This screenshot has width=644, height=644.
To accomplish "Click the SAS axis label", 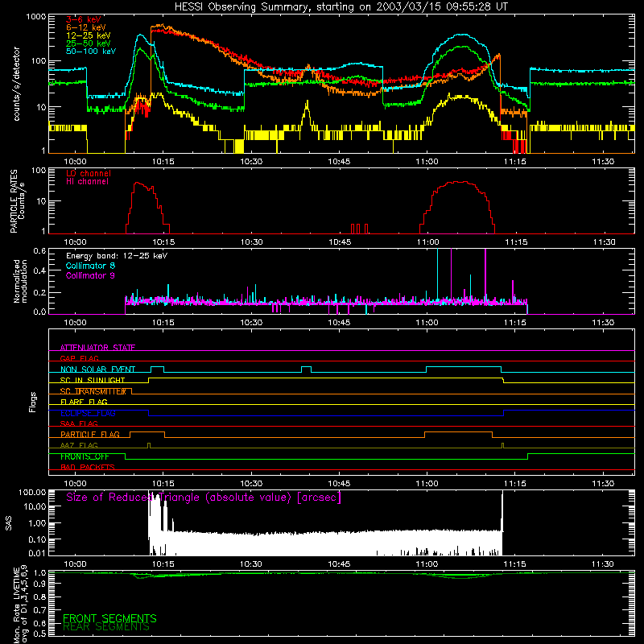I will point(8,523).
